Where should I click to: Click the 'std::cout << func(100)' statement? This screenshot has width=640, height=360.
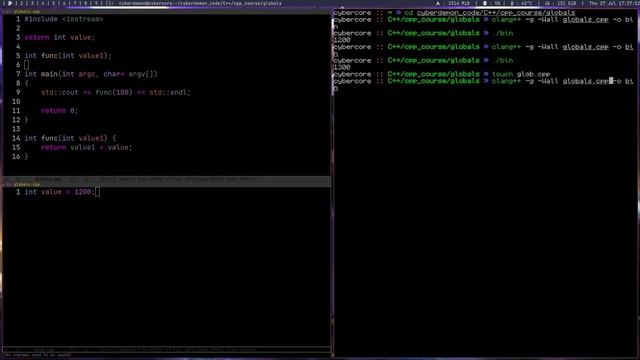[x=116, y=93]
